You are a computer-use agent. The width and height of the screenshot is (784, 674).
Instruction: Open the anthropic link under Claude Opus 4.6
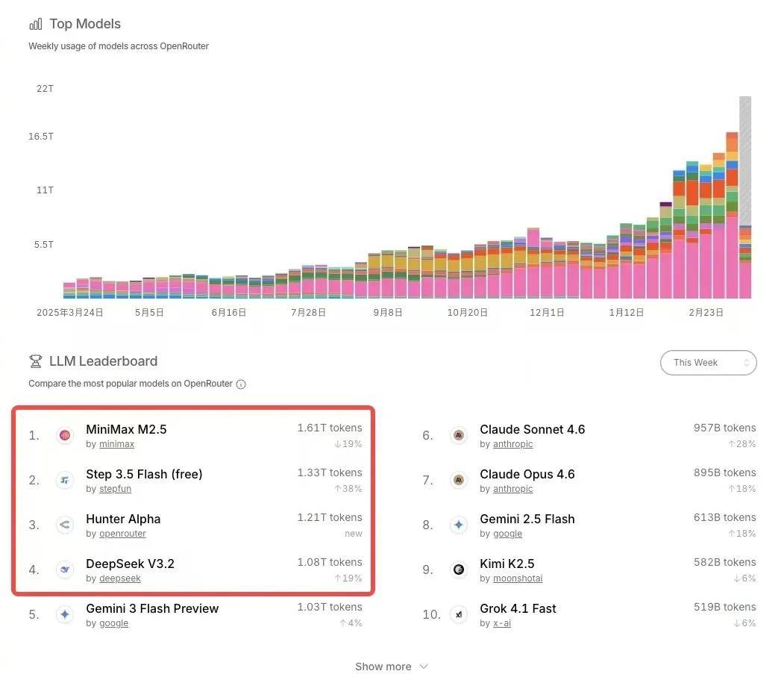pyautogui.click(x=513, y=489)
